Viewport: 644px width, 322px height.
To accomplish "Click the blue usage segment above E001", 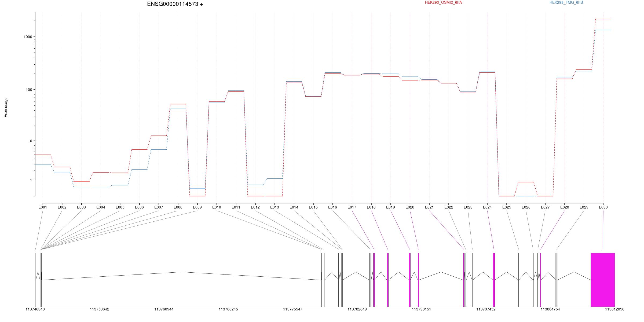I will coord(43,165).
